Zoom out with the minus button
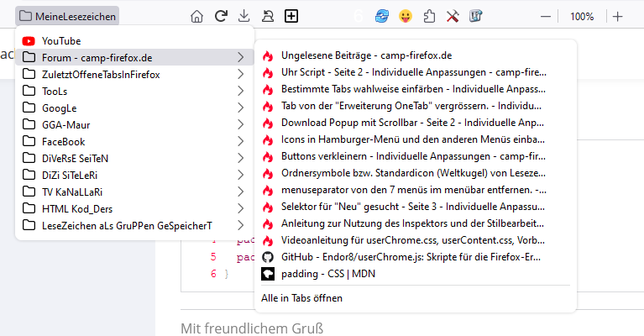The height and width of the screenshot is (336, 644). 547,16
